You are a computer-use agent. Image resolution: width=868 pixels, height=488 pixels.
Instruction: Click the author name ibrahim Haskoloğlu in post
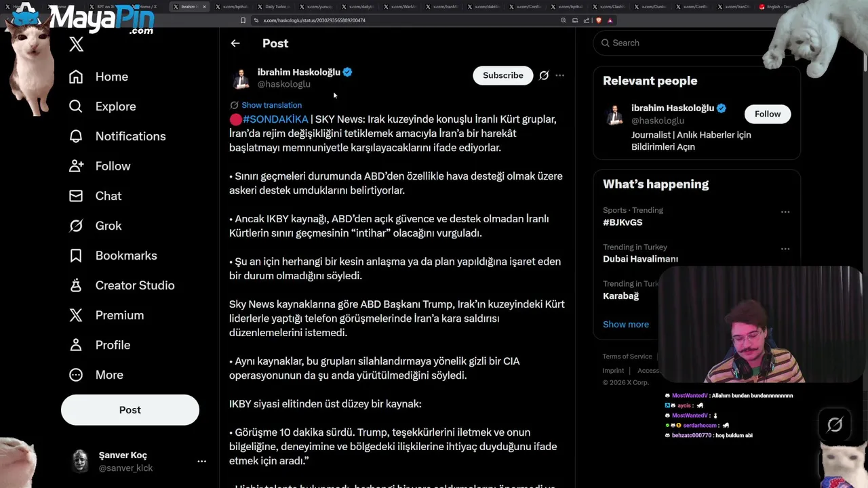pyautogui.click(x=299, y=72)
